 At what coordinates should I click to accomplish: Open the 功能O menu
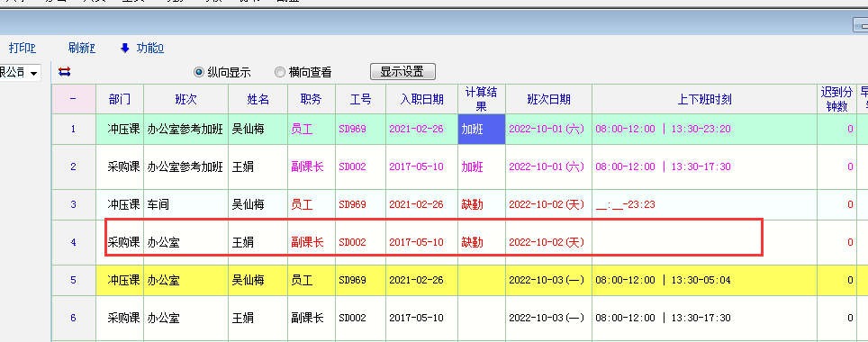pos(150,48)
